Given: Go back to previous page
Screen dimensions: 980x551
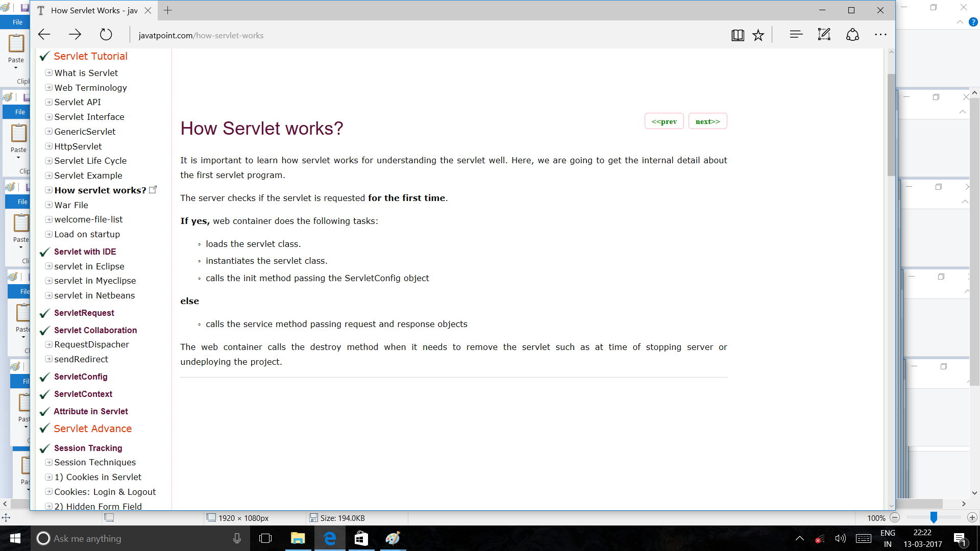Looking at the screenshot, I should pyautogui.click(x=44, y=35).
